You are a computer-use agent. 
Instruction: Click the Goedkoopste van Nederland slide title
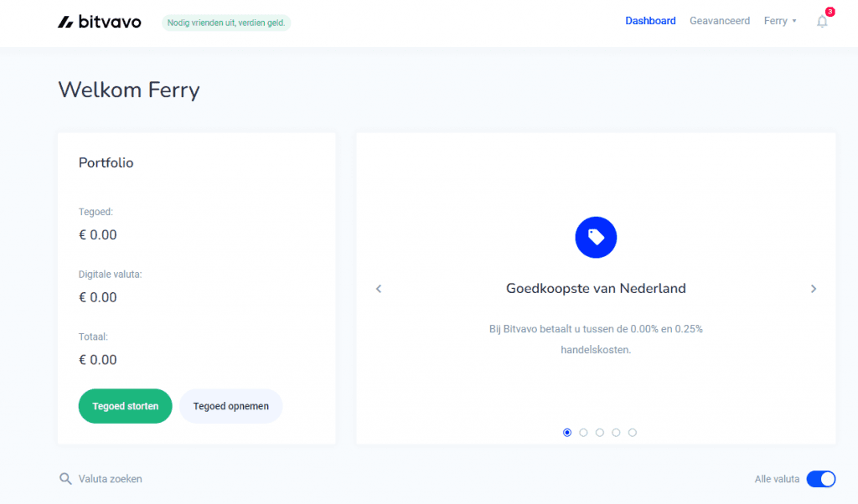coord(596,289)
